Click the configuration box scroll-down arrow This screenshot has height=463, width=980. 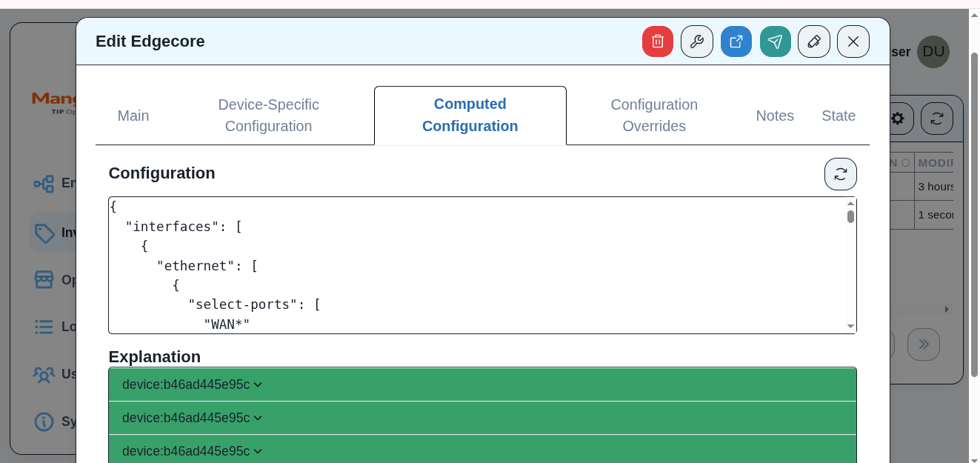click(x=850, y=327)
